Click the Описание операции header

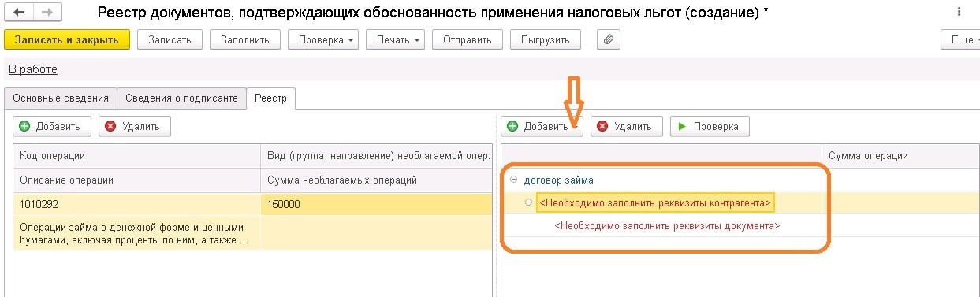[136, 180]
